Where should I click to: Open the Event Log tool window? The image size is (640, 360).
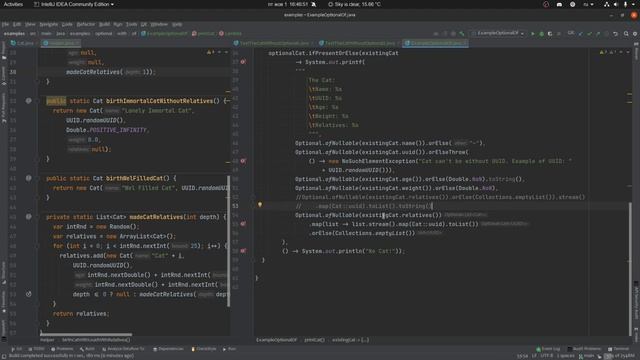tap(548, 349)
